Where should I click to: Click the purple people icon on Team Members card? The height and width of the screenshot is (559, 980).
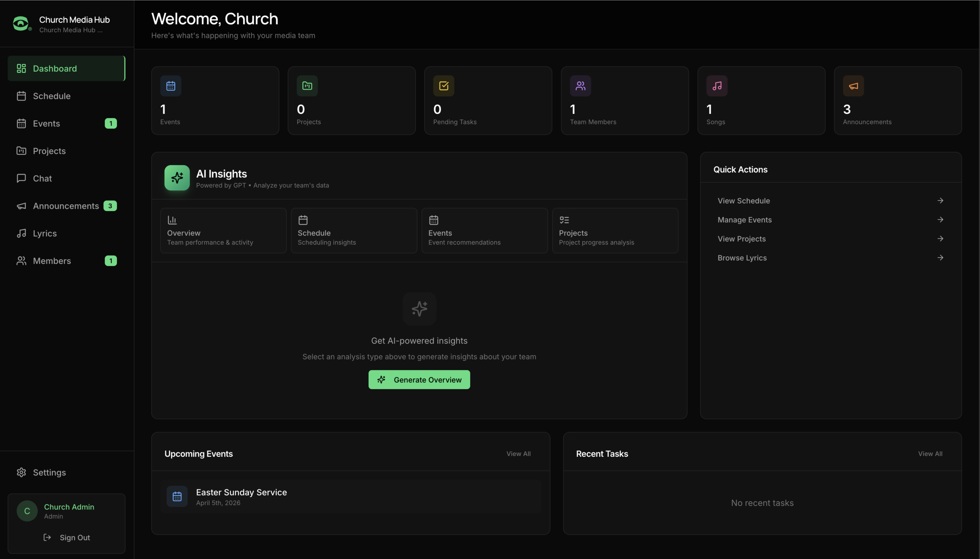point(580,85)
